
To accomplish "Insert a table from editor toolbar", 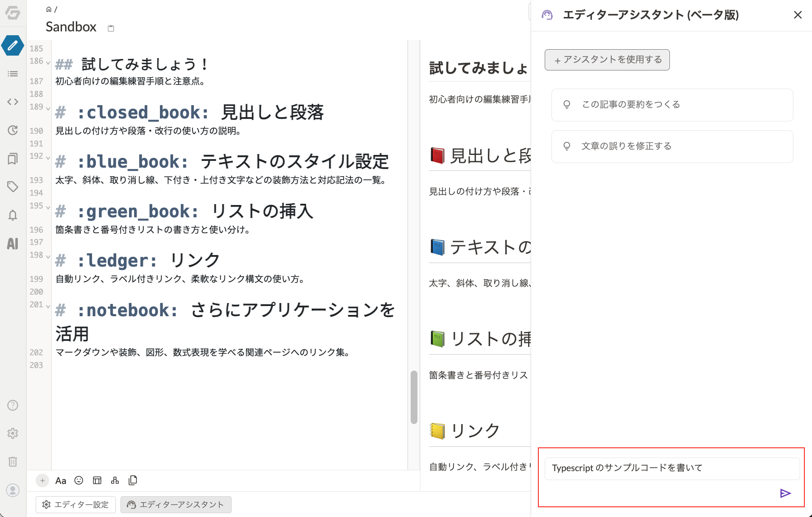I will [97, 480].
